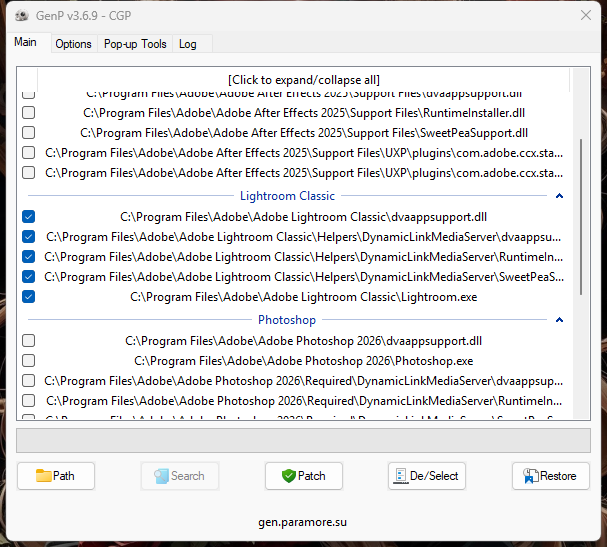607x547 pixels.
Task: Click the magnifier icon on Search button
Action: click(x=161, y=476)
